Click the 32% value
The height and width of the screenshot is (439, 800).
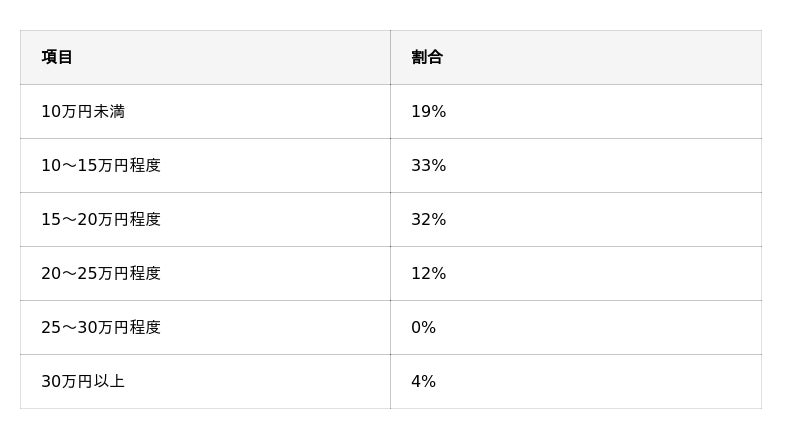(429, 220)
